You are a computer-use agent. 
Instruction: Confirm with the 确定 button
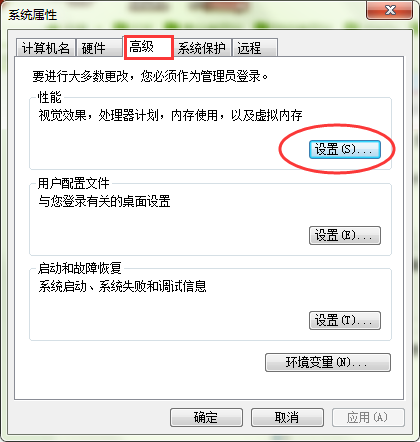pyautogui.click(x=206, y=417)
